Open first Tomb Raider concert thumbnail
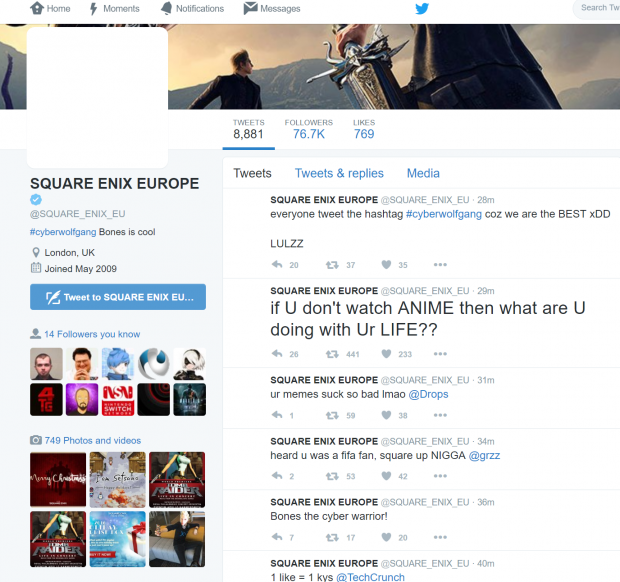This screenshot has width=620, height=582. pos(177,479)
